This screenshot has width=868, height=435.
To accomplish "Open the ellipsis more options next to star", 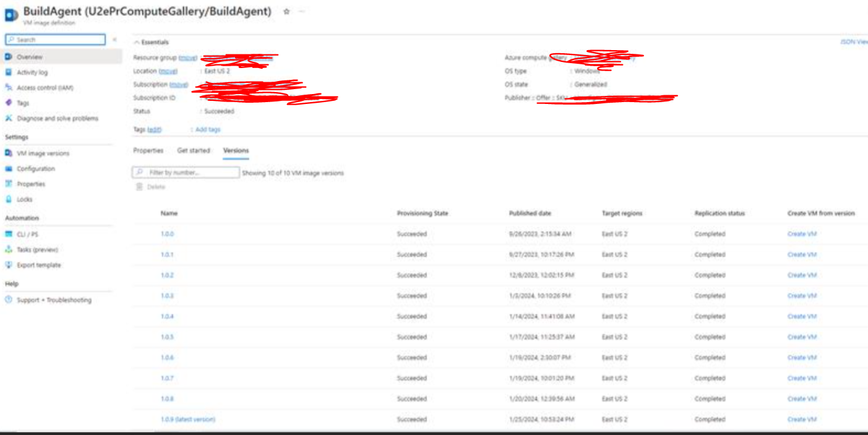I will 302,12.
